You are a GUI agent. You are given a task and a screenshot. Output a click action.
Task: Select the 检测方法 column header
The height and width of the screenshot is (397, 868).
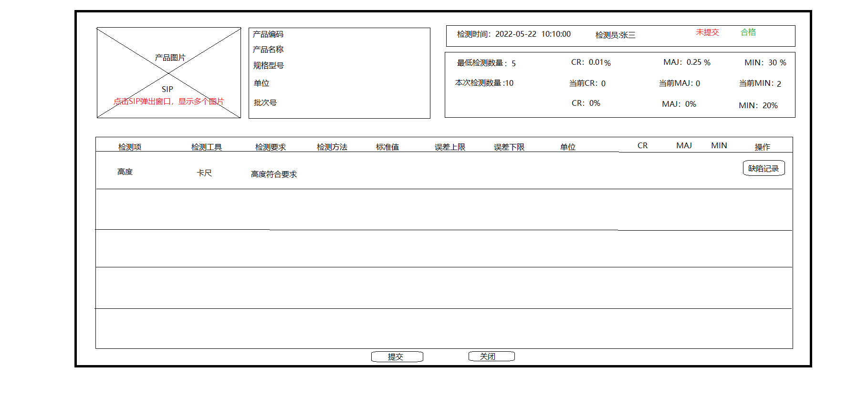[332, 147]
